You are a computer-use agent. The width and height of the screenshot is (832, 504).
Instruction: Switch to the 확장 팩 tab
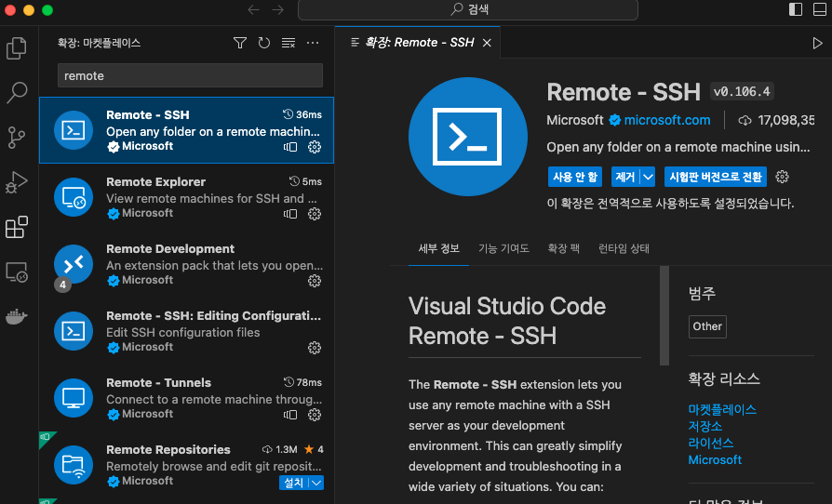[x=564, y=248]
